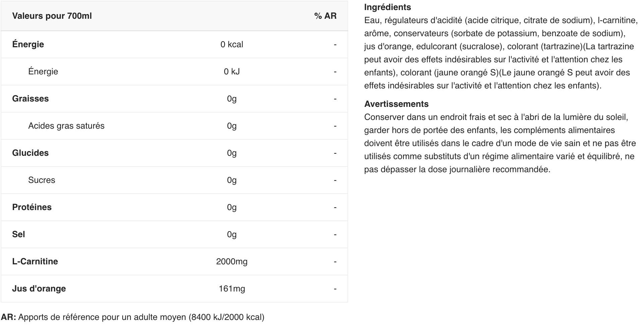Click the 'Acides gras saturés' label
The height and width of the screenshot is (329, 644).
(66, 126)
